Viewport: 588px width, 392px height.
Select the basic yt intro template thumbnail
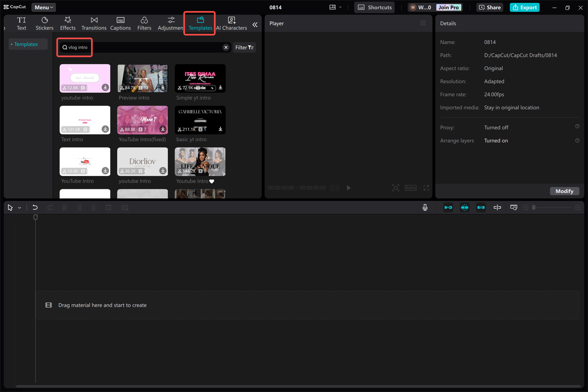click(x=200, y=120)
